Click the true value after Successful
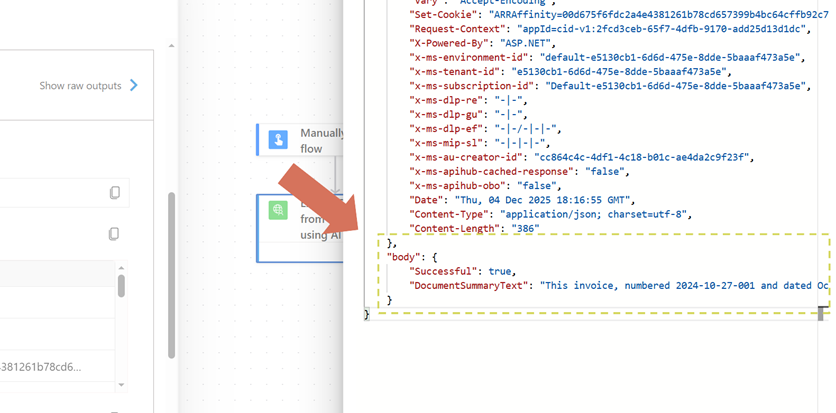This screenshot has width=836, height=413. tap(500, 272)
